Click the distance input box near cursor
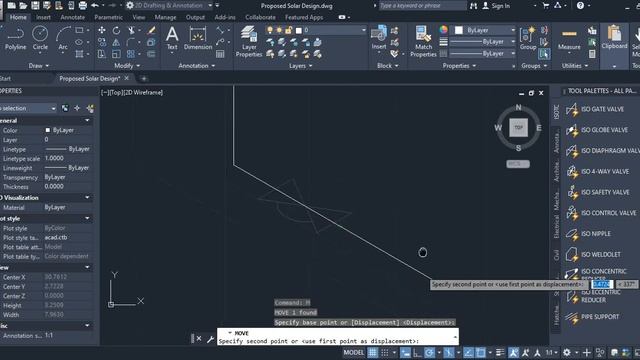The height and width of the screenshot is (360, 640). pyautogui.click(x=602, y=284)
